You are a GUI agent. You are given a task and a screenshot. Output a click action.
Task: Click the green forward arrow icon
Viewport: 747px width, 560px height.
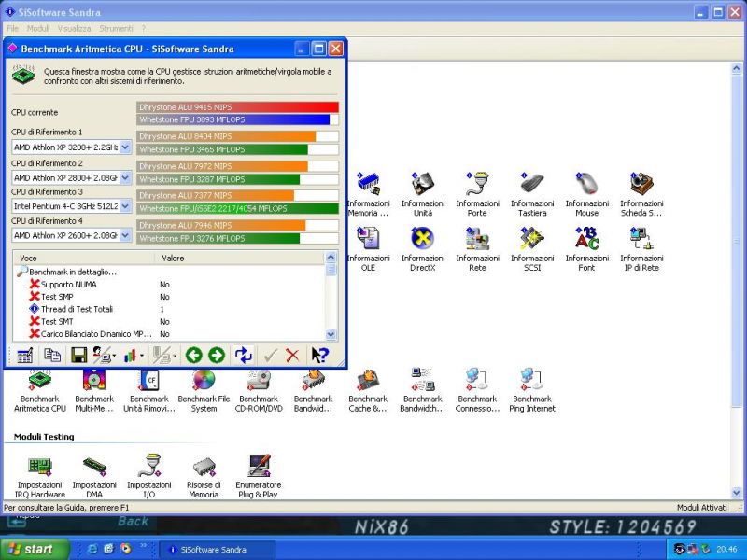point(217,355)
